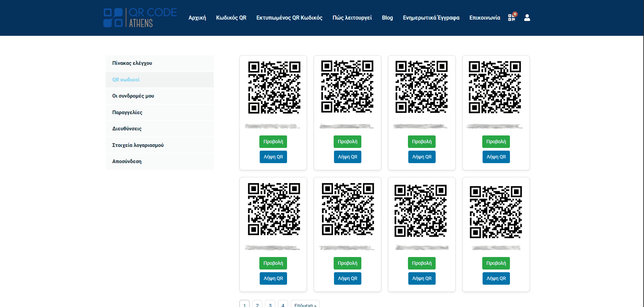Open Παραγγελίες in the account sidebar
This screenshot has width=644, height=307.
click(127, 112)
